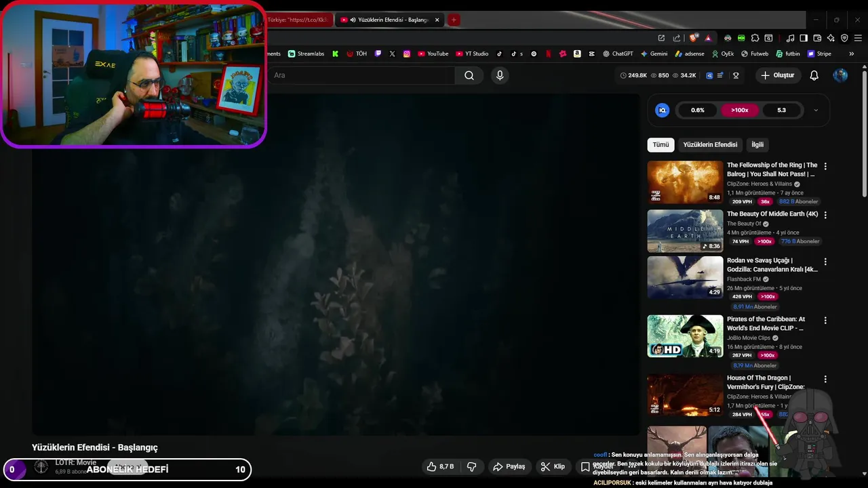Switch to the Yüzüklerin Efendisi - Başlangıç browser tab

(389, 20)
